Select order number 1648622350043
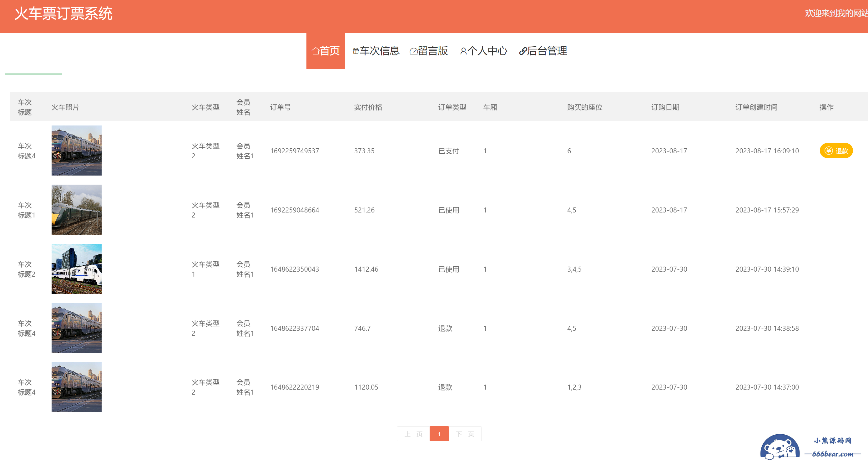 click(295, 269)
